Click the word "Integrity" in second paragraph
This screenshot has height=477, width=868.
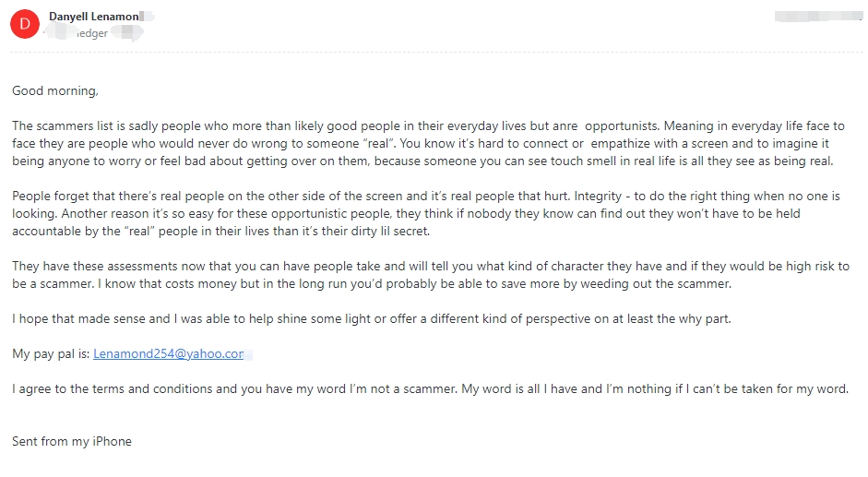[x=598, y=197]
